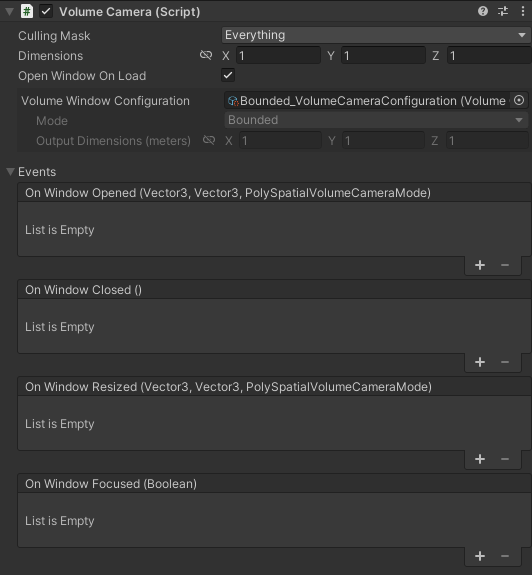Collapse the Volume Camera component foldout
Viewport: 532px width, 575px height.
pos(10,12)
